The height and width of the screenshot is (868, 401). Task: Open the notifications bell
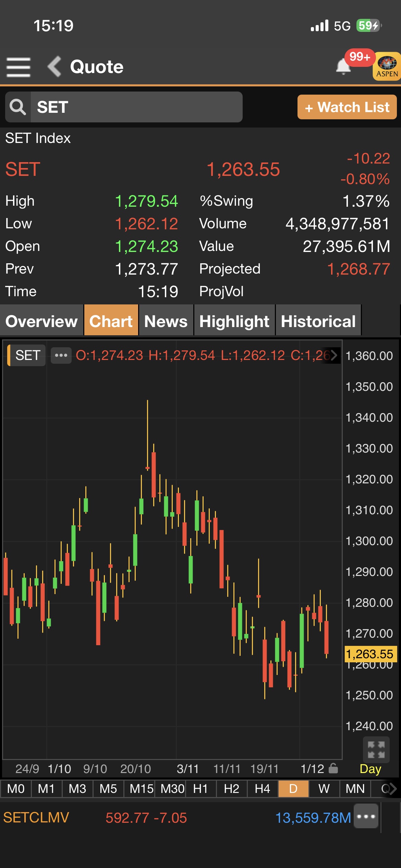coord(343,67)
